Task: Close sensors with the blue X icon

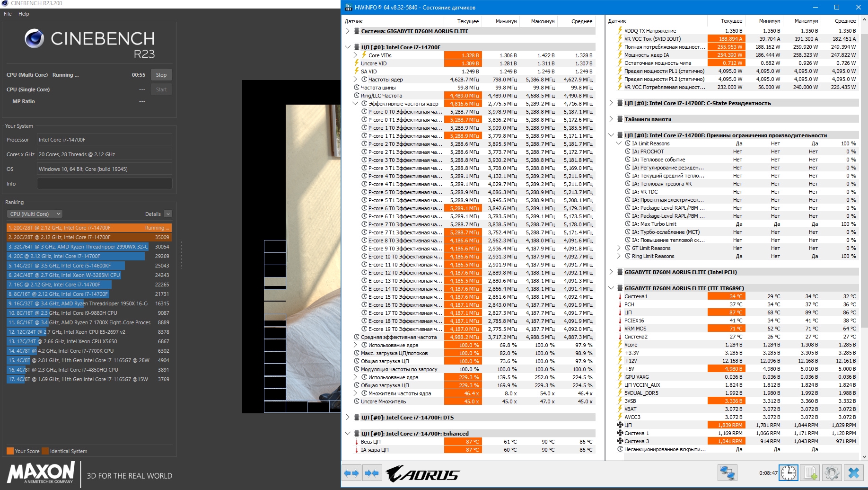Action: tap(853, 473)
